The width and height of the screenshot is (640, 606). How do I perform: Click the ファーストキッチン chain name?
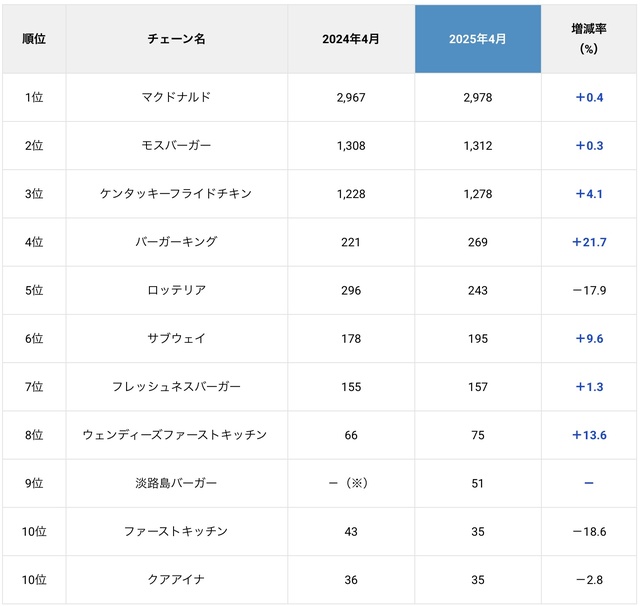[176, 531]
